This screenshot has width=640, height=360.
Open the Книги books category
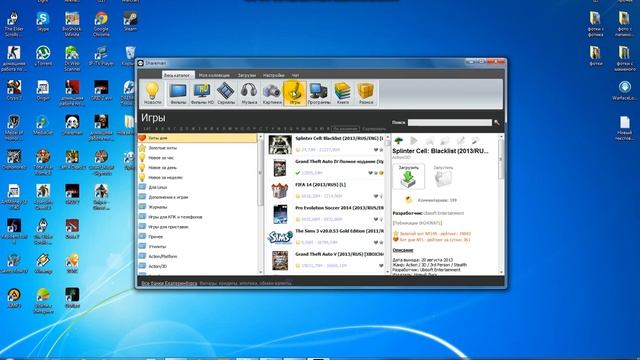click(x=343, y=93)
